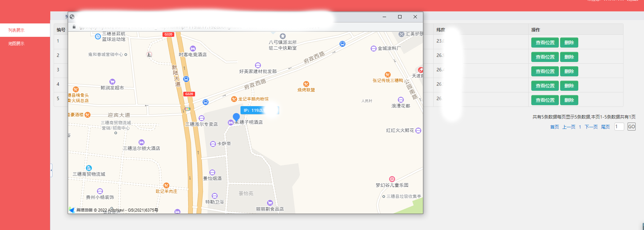
Task: Click the 人民村 label on map
Action: [x=367, y=101]
